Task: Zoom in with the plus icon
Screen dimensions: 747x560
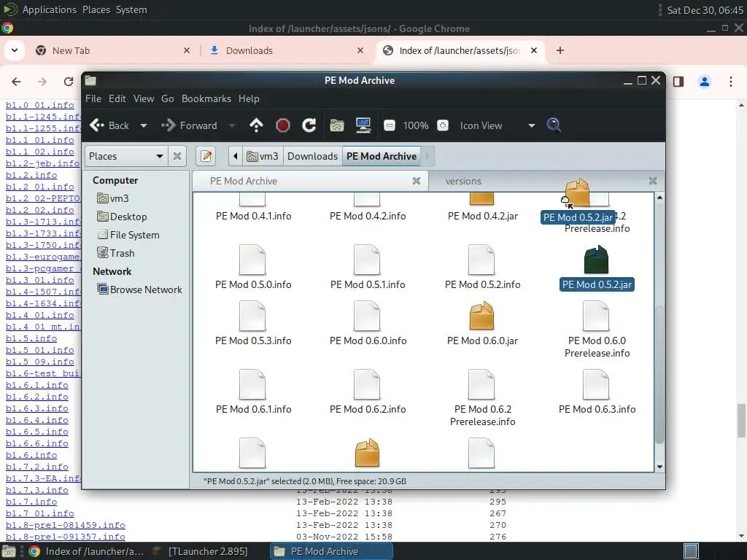Action: coord(443,125)
